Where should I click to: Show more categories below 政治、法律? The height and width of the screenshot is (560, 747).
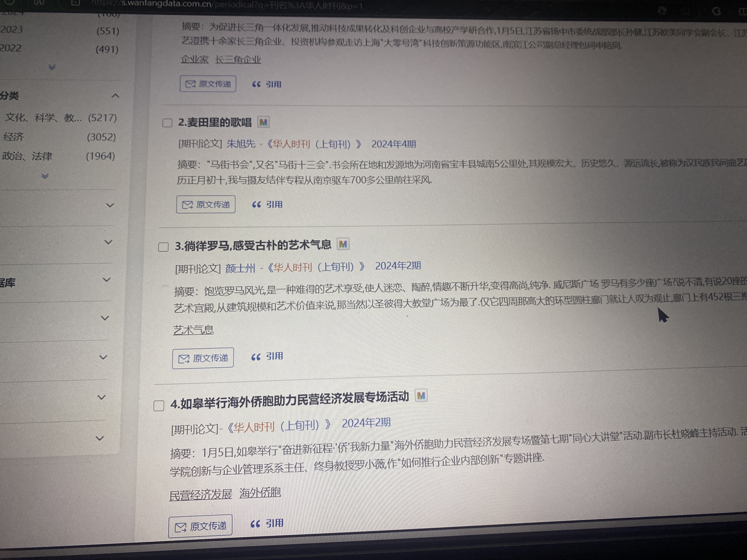pos(45,176)
